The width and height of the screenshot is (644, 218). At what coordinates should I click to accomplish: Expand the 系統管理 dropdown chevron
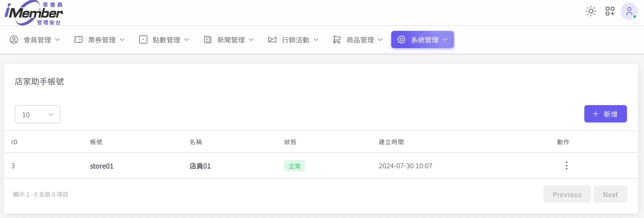(x=445, y=40)
